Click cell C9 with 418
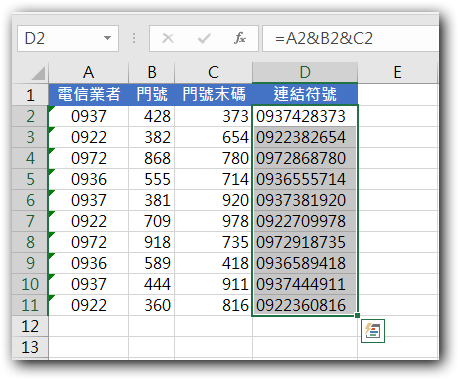Screen dimensions: 459x380 (x=213, y=263)
